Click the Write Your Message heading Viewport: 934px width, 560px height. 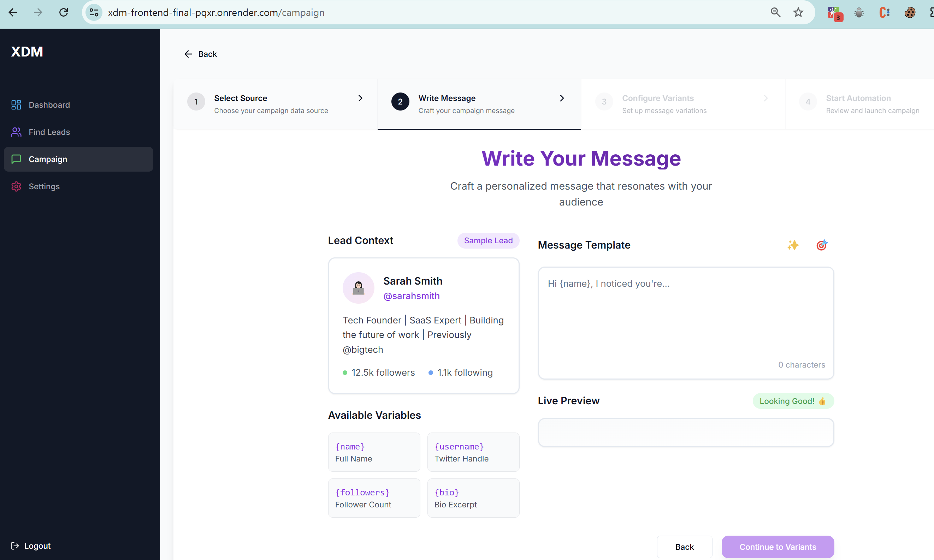click(x=581, y=159)
